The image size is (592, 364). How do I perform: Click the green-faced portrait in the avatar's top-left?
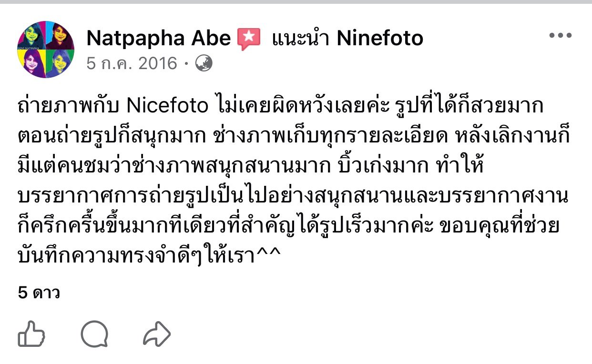(x=31, y=36)
